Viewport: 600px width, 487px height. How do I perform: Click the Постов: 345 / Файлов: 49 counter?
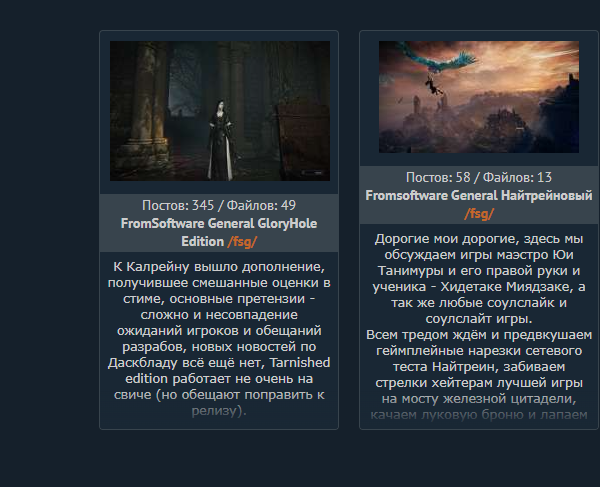coord(218,205)
